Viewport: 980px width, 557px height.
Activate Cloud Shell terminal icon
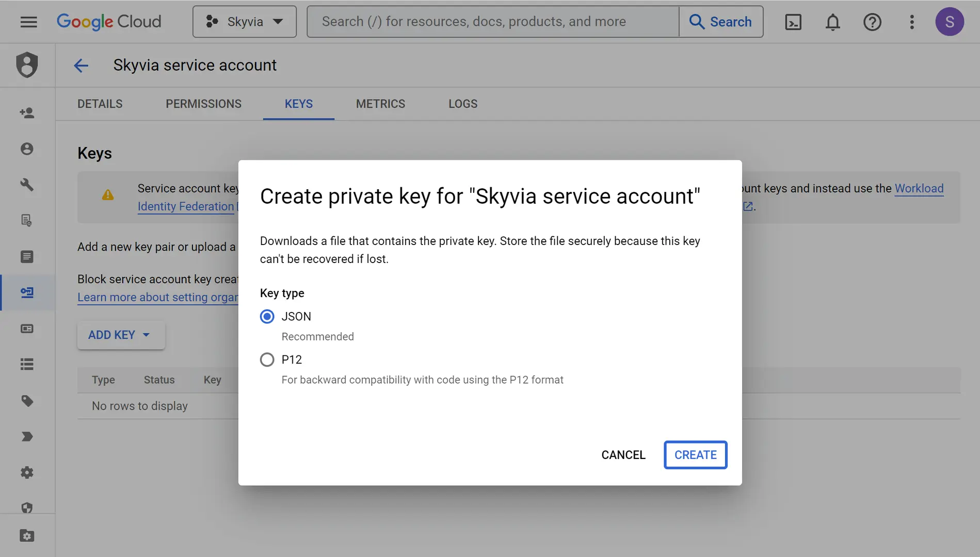pyautogui.click(x=793, y=22)
